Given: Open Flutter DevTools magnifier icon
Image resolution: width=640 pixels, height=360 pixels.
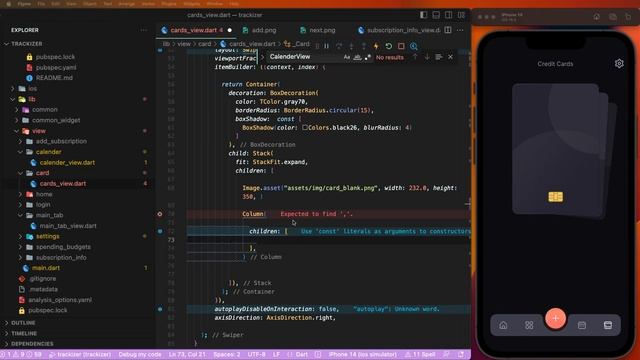Looking at the screenshot, I should click(413, 46).
